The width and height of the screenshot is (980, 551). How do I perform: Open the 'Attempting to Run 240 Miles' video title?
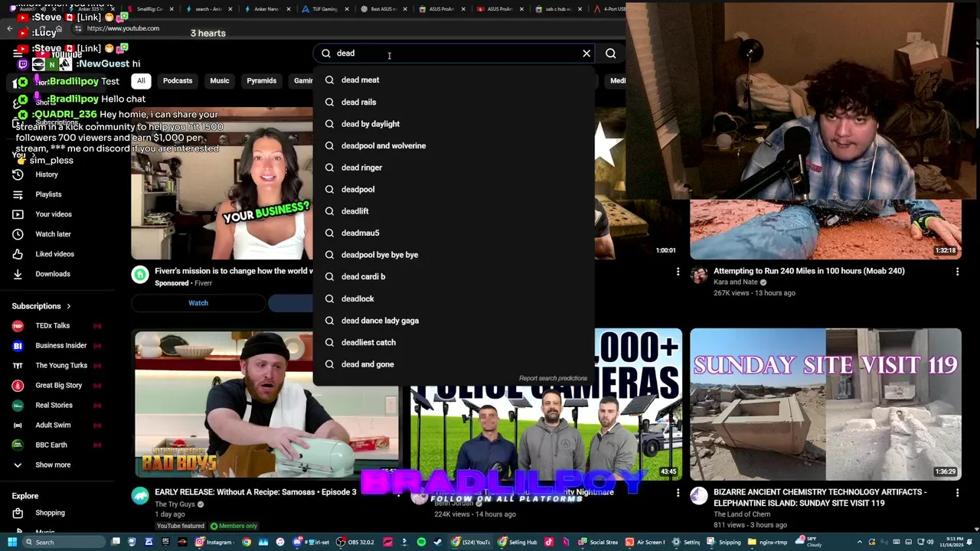[x=808, y=271]
